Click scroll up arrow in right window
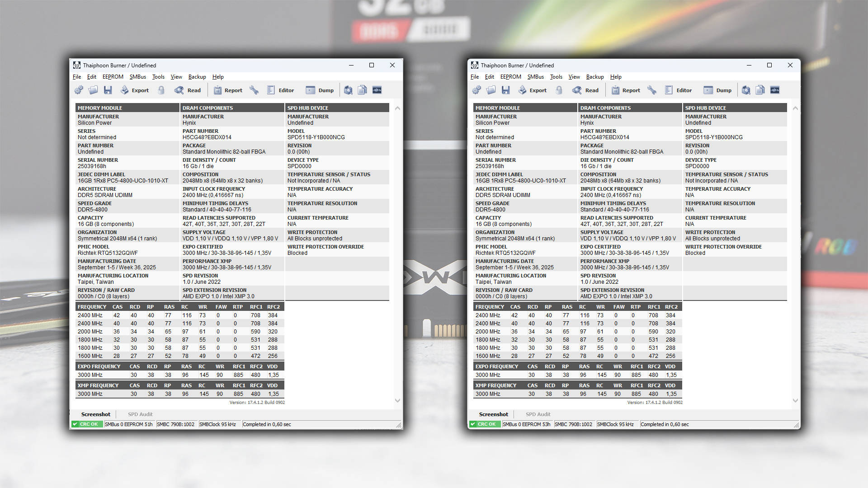 point(795,108)
